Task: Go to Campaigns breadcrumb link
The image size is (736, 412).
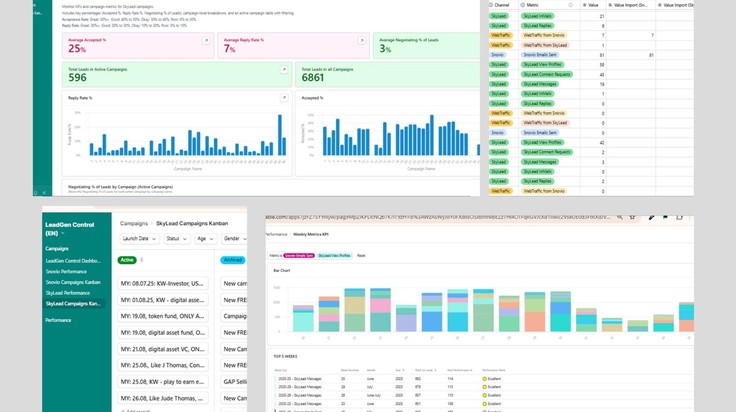Action: coord(134,223)
